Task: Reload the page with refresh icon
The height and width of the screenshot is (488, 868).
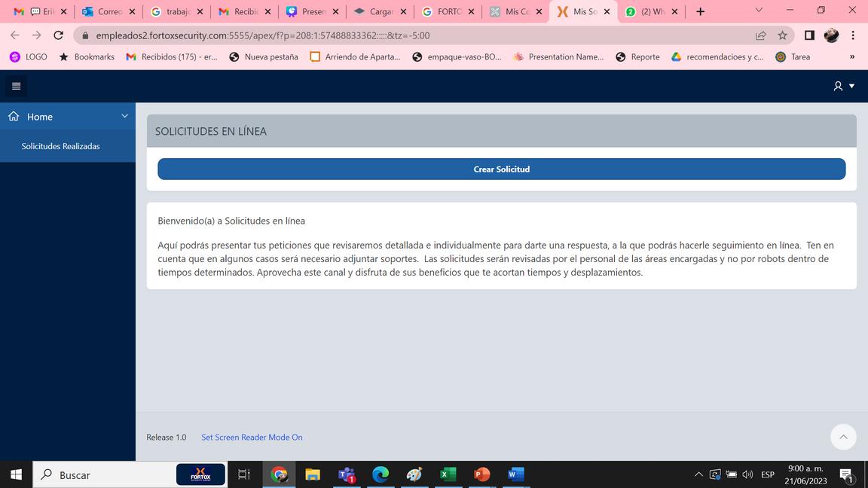Action: 58,35
